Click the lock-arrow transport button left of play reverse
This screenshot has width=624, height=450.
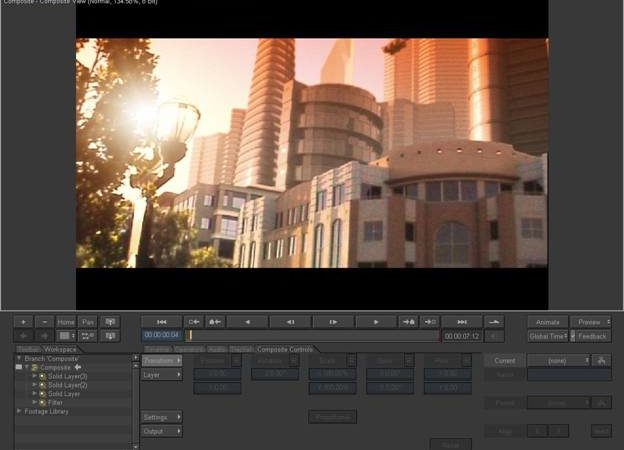[215, 322]
